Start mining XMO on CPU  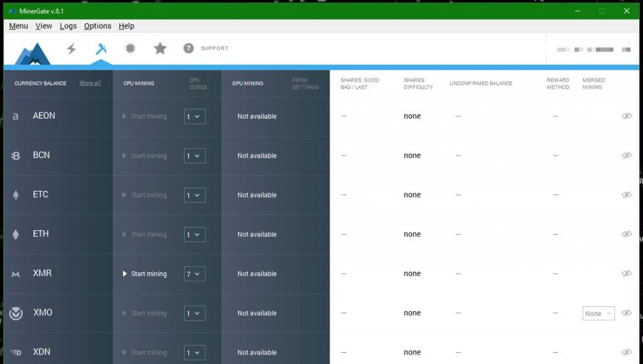tap(145, 313)
